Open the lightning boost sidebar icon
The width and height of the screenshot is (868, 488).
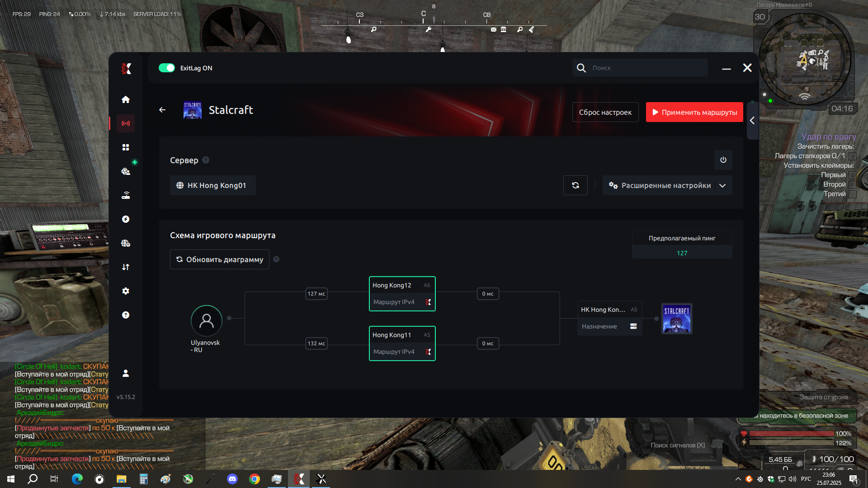coord(126,219)
